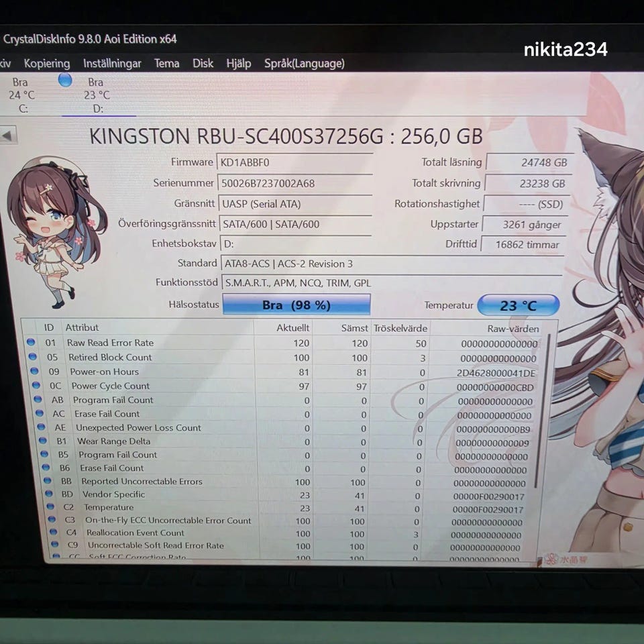Viewport: 644px width, 644px height.
Task: Click the Bra (98 %) health status button
Action: tap(297, 305)
